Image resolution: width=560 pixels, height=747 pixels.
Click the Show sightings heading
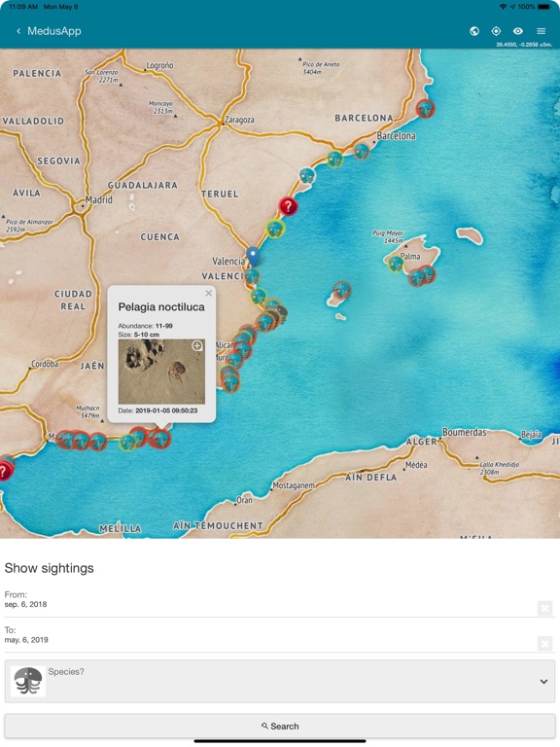click(x=49, y=568)
